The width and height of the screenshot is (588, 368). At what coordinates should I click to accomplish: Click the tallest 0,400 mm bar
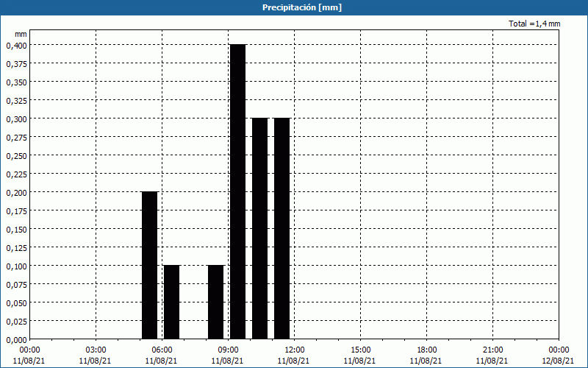tap(237, 191)
